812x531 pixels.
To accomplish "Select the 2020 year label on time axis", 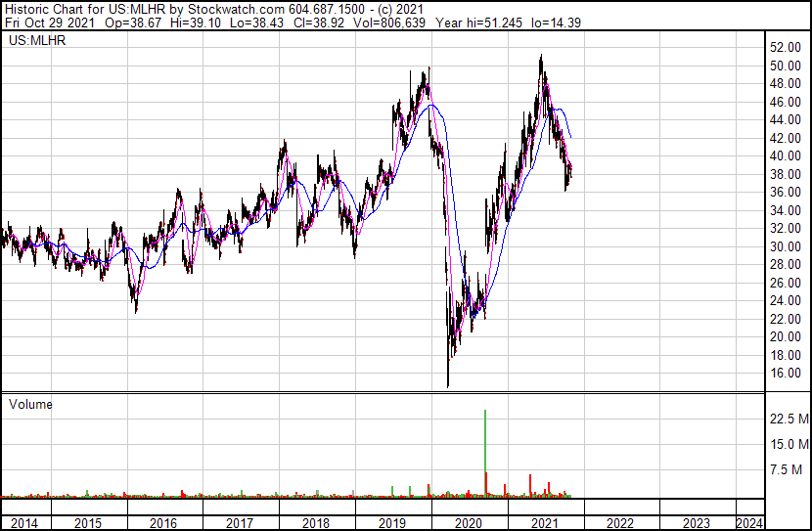I will (x=469, y=523).
